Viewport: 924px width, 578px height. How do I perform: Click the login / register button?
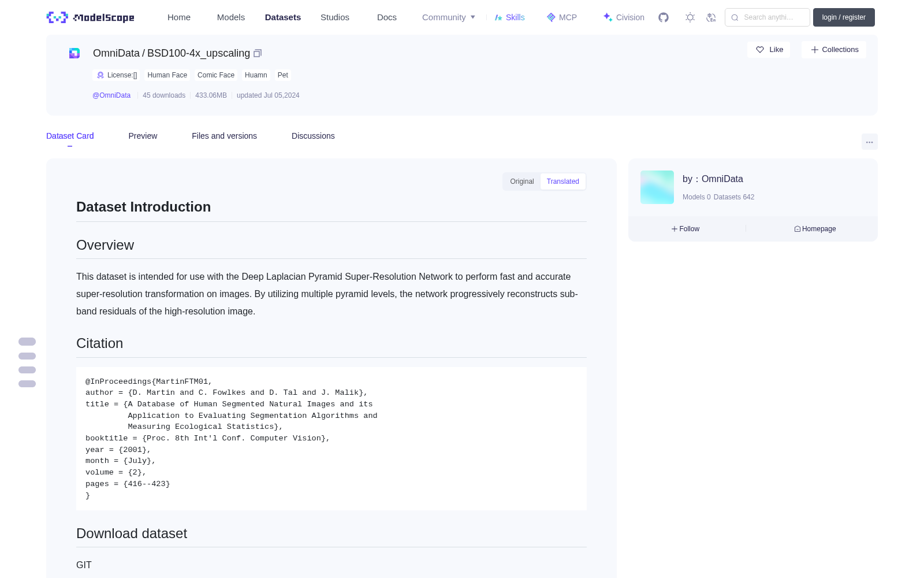pos(844,17)
